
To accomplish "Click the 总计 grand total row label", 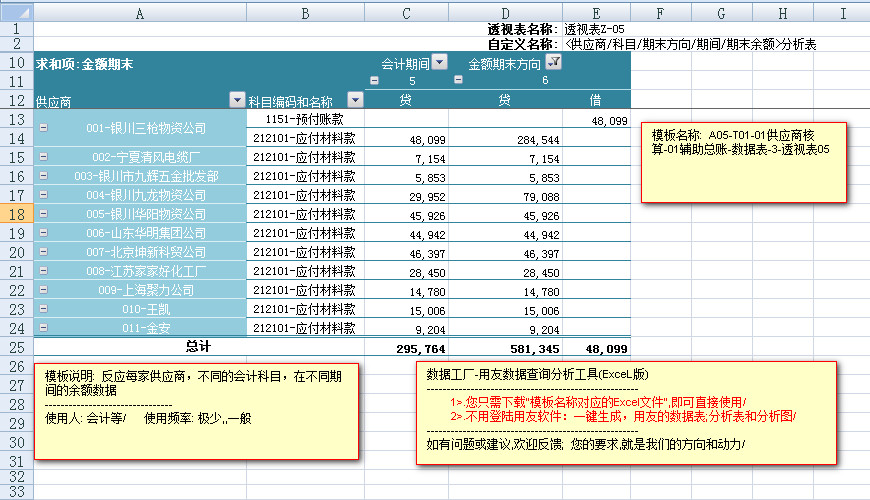I will tap(198, 347).
